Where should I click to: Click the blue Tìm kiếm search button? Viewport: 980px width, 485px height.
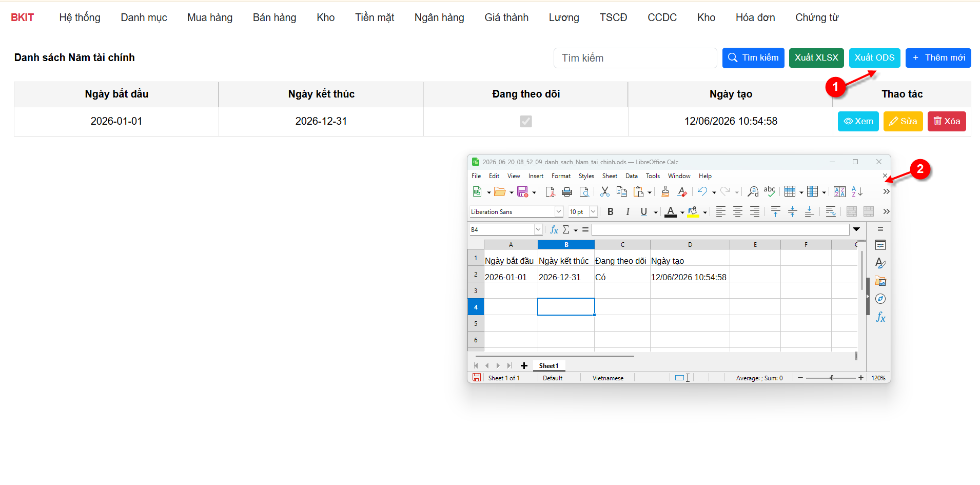(x=753, y=58)
